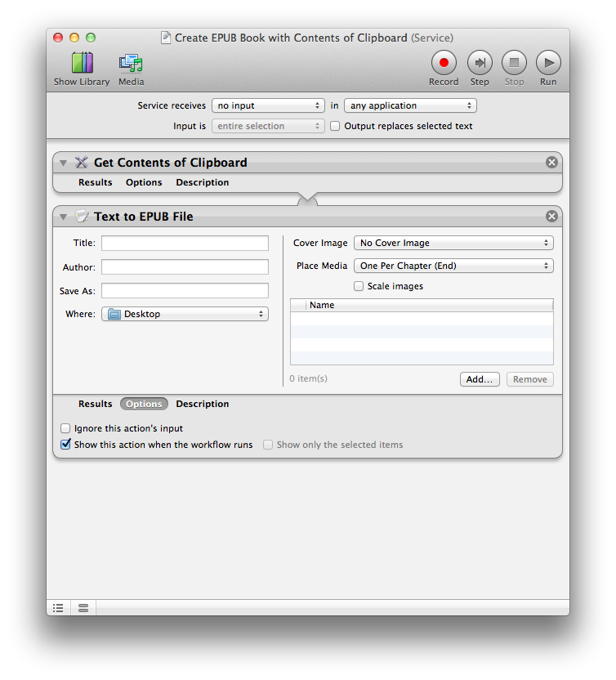Click the Stop toolbar button
This screenshot has height=680, width=616.
514,63
